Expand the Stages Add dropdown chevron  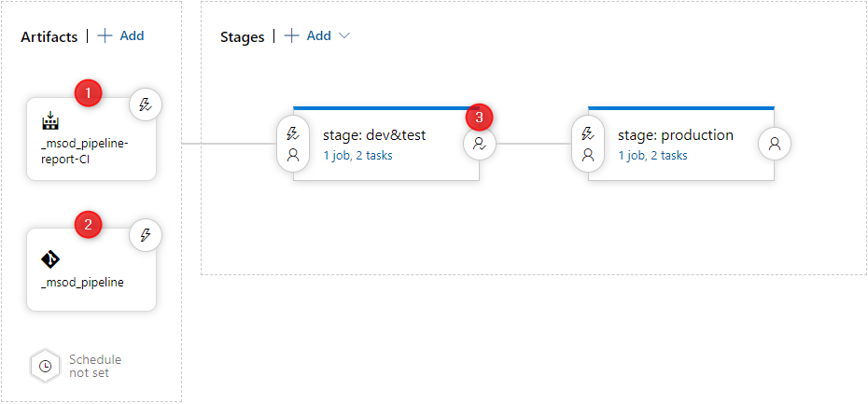point(344,36)
